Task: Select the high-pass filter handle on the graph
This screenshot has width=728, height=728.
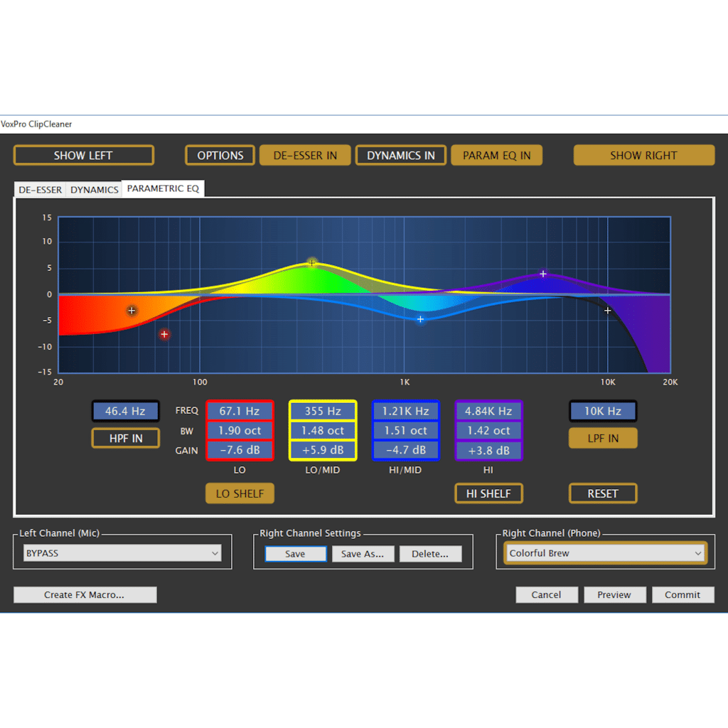Action: coord(132,311)
